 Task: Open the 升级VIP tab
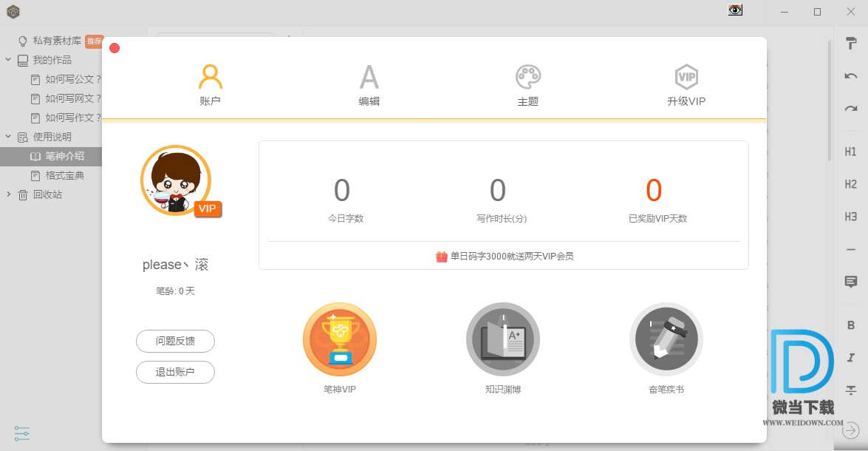coord(686,85)
